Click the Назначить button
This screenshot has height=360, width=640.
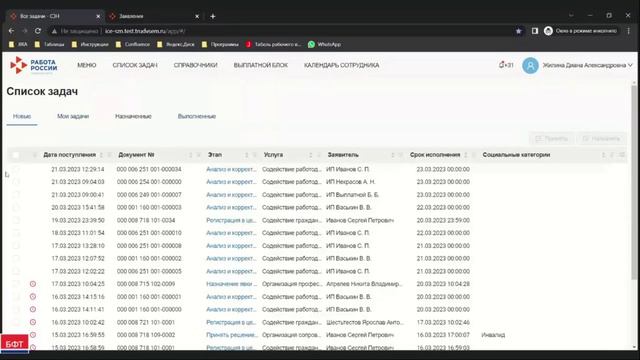[x=601, y=139]
